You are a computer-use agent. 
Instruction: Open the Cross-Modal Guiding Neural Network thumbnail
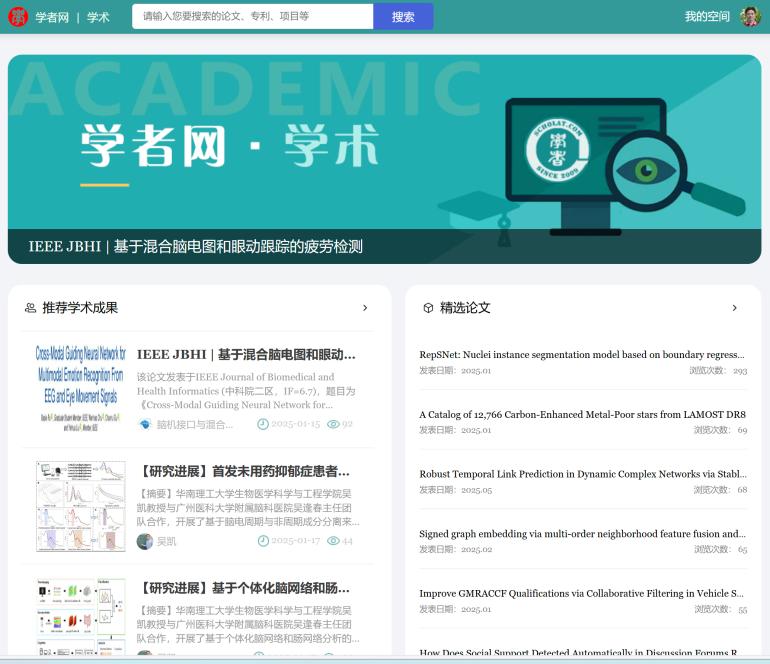[x=80, y=386]
